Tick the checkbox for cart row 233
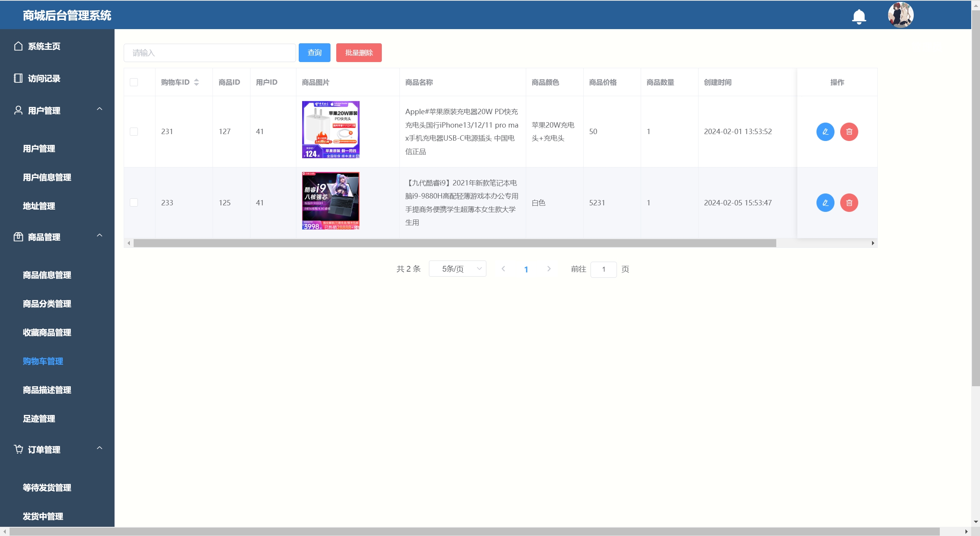Screen dimensions: 980x536 coord(134,203)
